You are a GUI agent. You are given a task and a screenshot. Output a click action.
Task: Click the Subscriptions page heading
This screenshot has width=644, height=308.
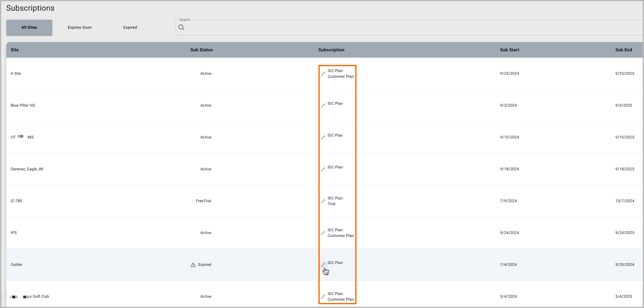point(30,8)
